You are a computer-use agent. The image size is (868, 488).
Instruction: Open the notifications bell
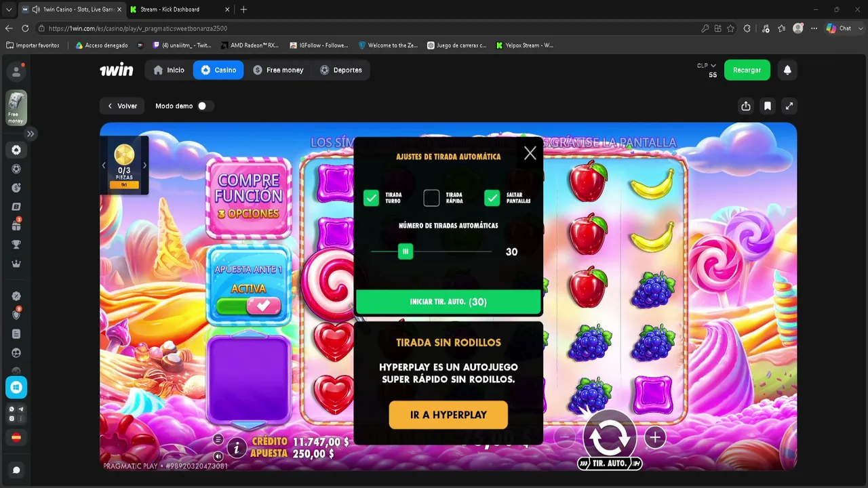tap(787, 70)
